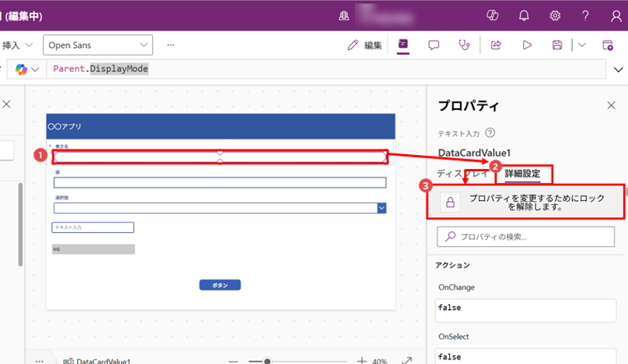Preview the app with the play icon
Viewport: 628px width, 364px height.
527,45
